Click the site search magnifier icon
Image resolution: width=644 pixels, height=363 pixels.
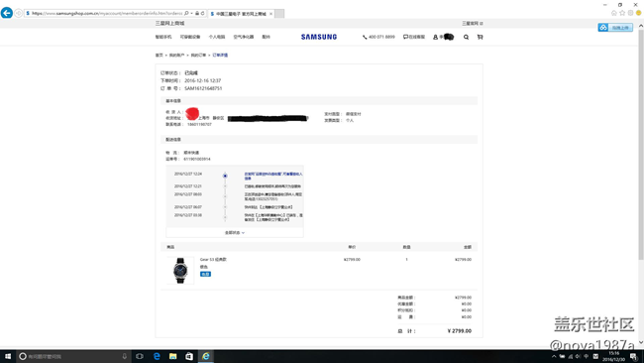click(467, 37)
